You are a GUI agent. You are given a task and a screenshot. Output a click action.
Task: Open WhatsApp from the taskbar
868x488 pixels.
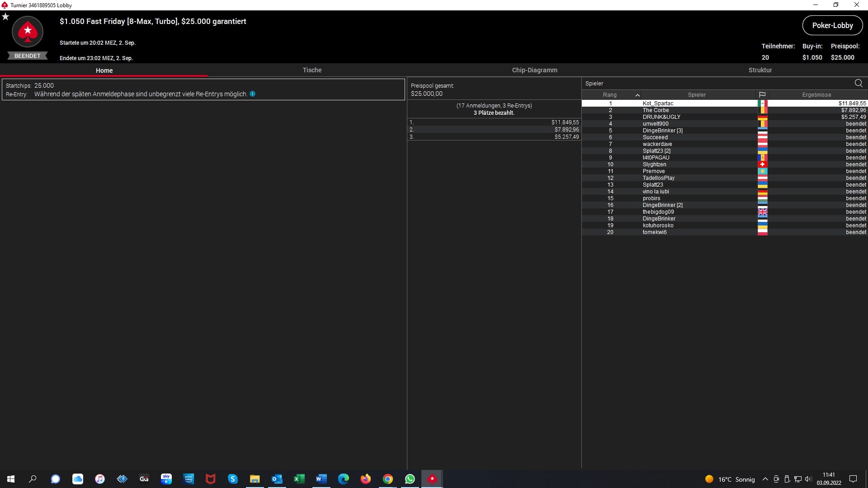pyautogui.click(x=410, y=479)
